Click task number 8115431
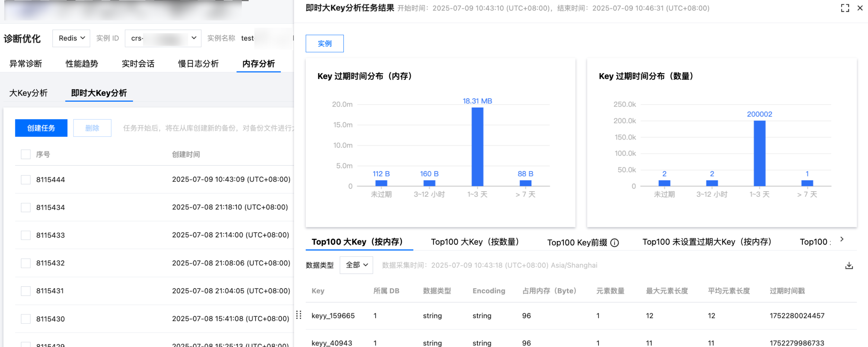 pos(50,291)
